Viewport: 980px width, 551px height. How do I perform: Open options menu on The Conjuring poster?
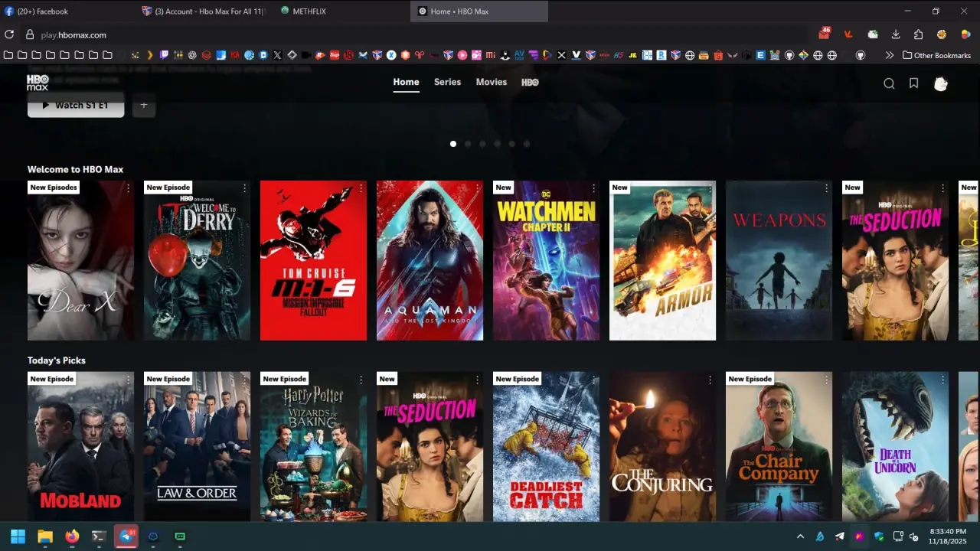pos(710,379)
